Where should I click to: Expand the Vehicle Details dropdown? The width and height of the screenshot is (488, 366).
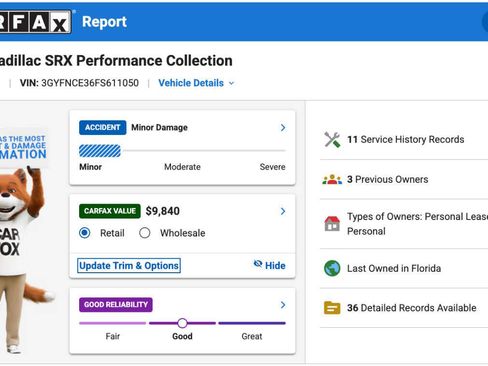(196, 83)
